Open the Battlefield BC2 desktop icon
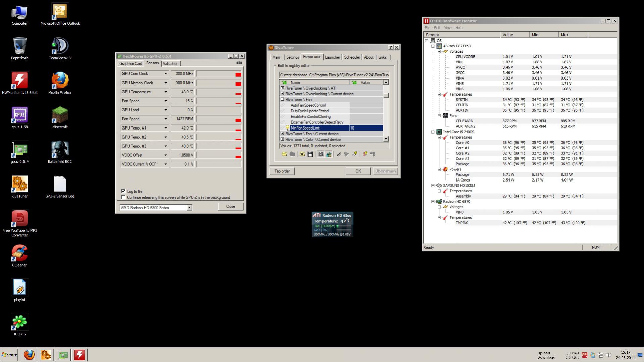The height and width of the screenshot is (362, 644). point(60,152)
